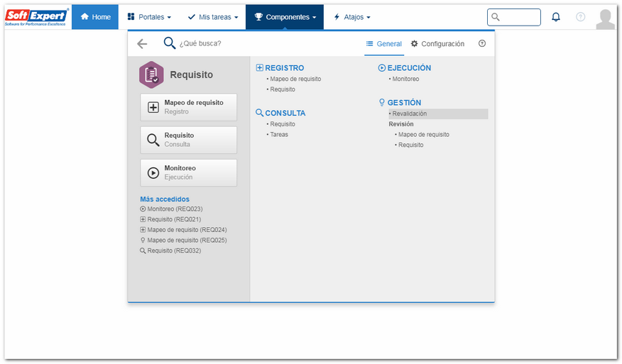
Task: Open most accessed Requisito (REQ021)
Action: tap(170, 219)
